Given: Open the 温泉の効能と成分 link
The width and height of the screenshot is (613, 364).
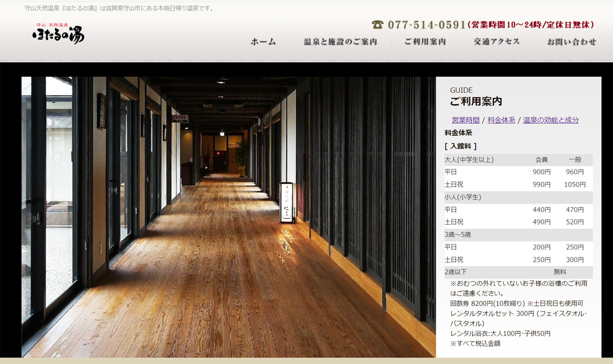Looking at the screenshot, I should (550, 120).
